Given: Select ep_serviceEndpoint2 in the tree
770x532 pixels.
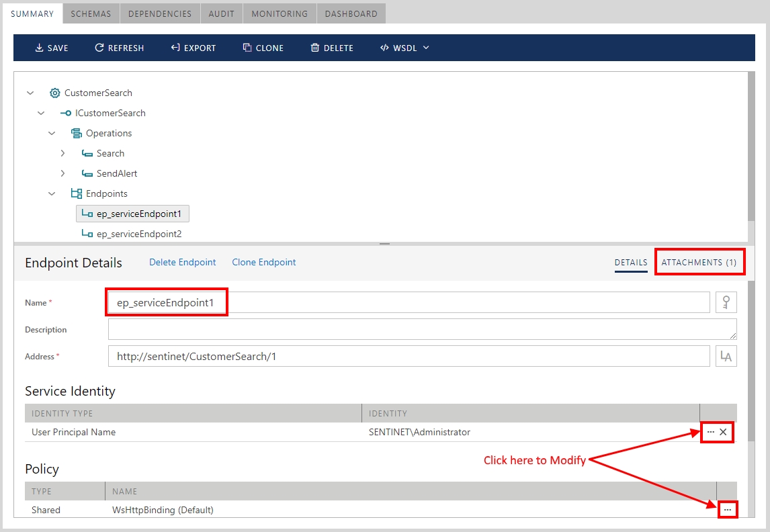Looking at the screenshot, I should tap(138, 234).
